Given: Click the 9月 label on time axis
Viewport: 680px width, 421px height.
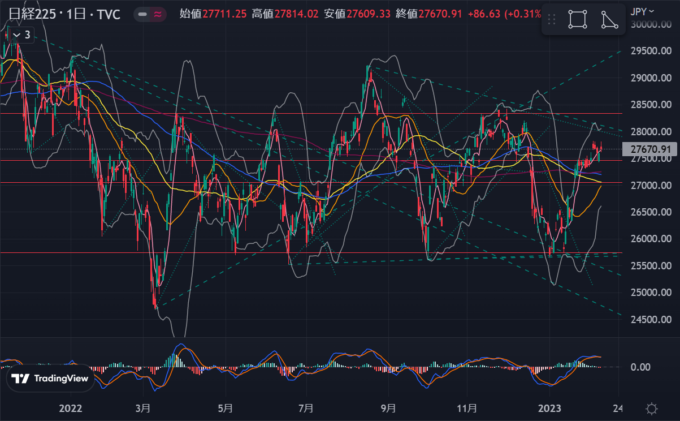Looking at the screenshot, I should [388, 408].
